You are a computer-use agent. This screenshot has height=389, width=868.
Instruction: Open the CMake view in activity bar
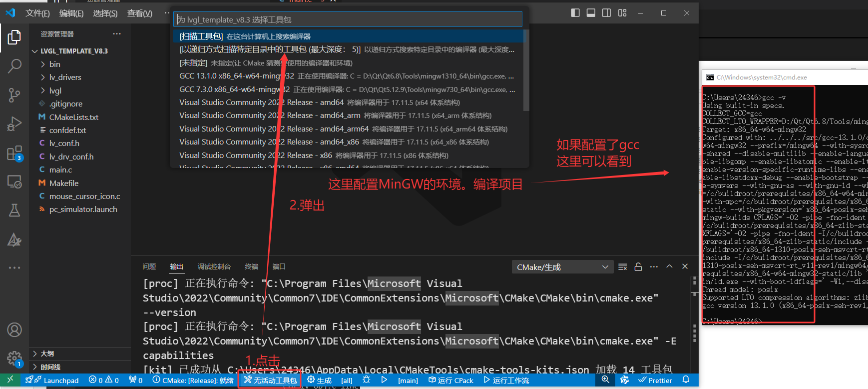click(14, 240)
